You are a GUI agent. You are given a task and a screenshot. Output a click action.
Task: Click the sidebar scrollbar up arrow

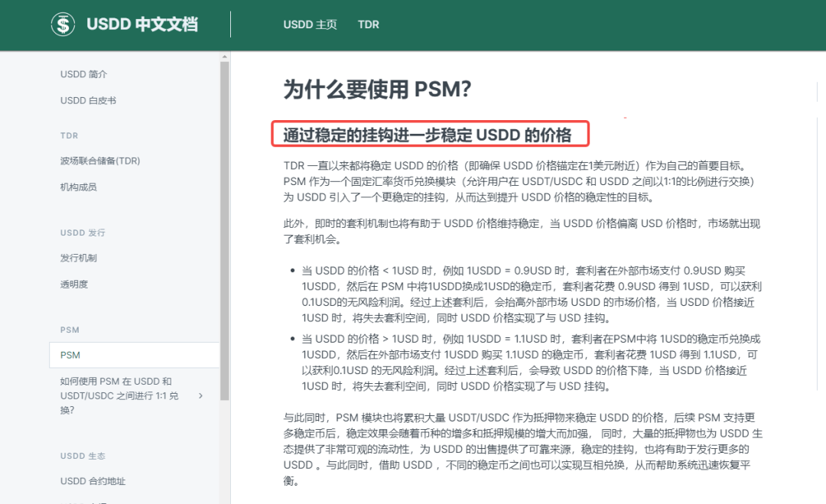click(225, 57)
